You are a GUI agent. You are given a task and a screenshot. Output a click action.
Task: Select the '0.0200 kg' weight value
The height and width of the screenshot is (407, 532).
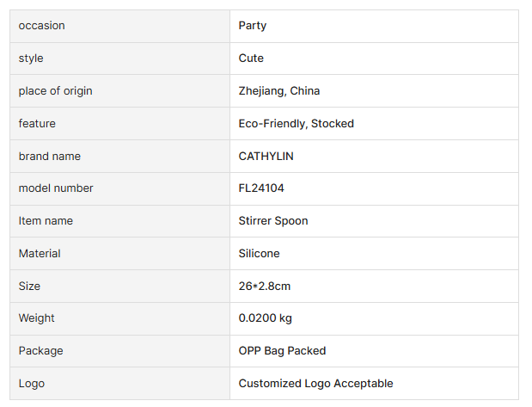pyautogui.click(x=266, y=318)
